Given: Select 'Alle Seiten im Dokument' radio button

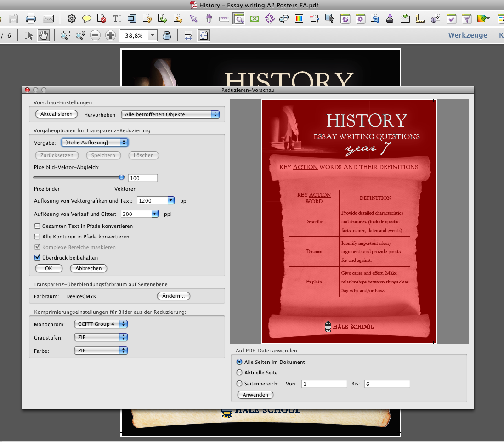Looking at the screenshot, I should click(x=239, y=362).
